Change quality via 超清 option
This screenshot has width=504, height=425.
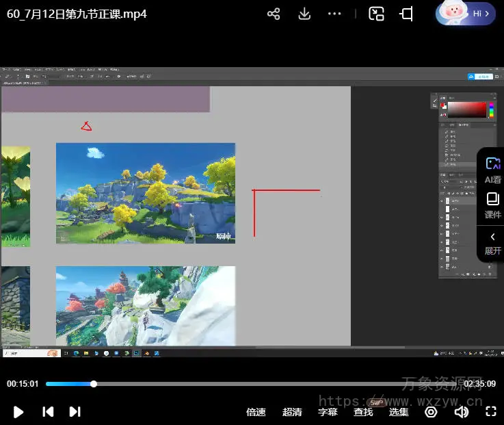292,412
